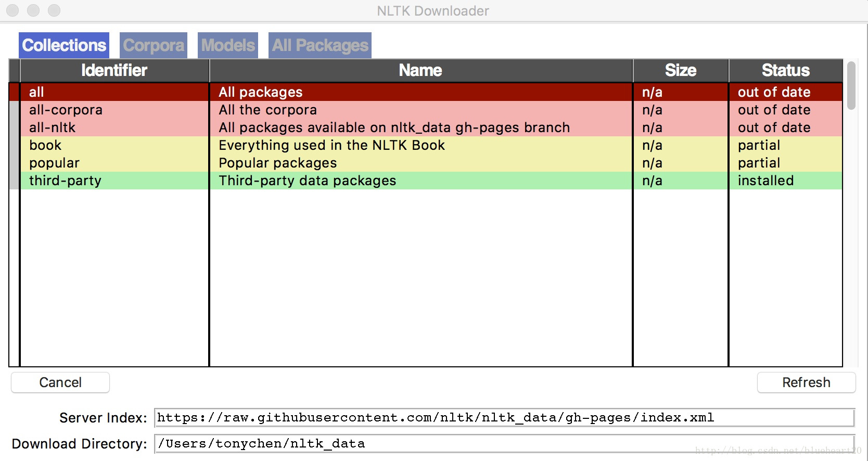Click the 'partial' status for book
Image resolution: width=868 pixels, height=461 pixels.
pos(786,145)
